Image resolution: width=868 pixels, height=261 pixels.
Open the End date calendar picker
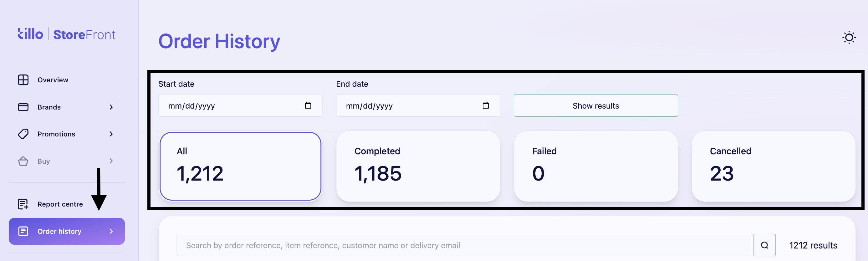485,105
